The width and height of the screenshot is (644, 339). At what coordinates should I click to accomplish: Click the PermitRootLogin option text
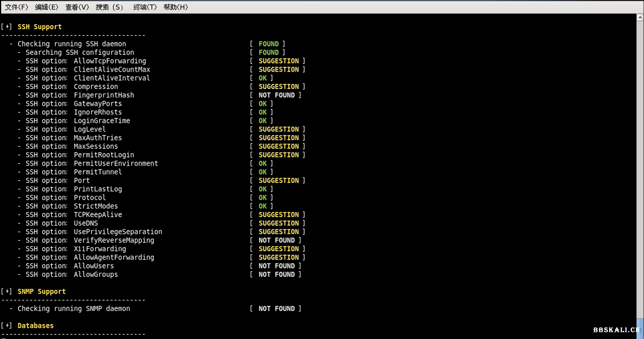coord(104,155)
